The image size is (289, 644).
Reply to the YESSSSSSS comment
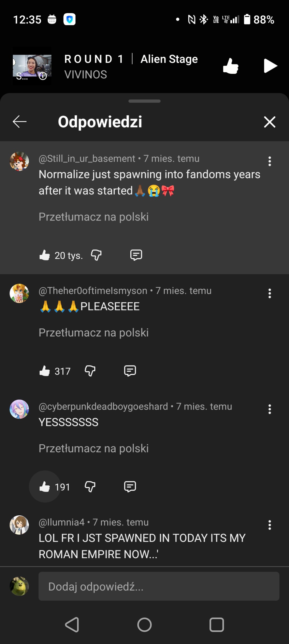[x=130, y=487]
